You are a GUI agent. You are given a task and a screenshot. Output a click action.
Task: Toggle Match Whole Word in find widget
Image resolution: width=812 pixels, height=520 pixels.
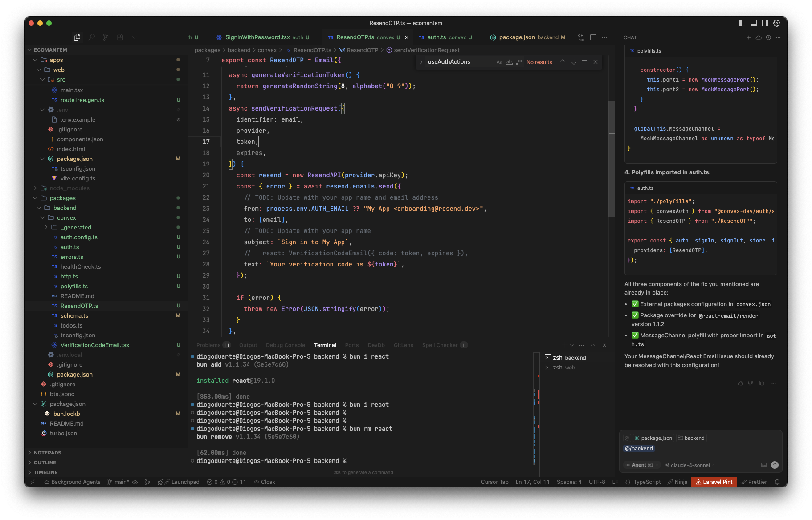[x=509, y=62]
